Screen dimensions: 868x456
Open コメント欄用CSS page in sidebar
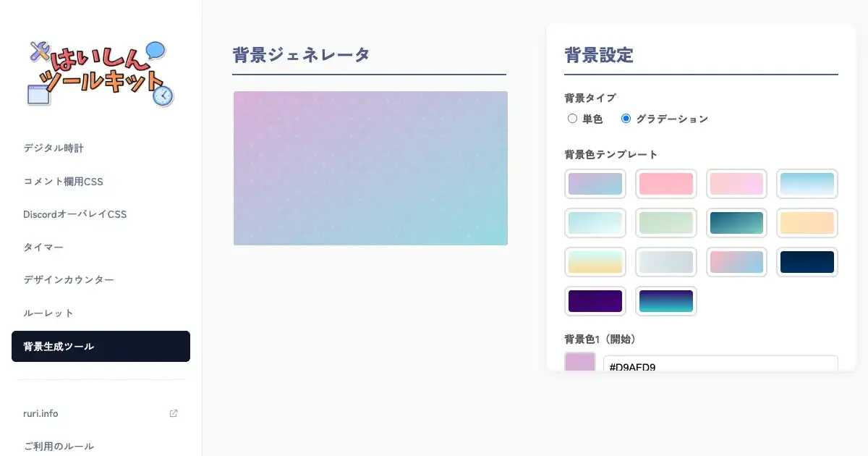63,182
